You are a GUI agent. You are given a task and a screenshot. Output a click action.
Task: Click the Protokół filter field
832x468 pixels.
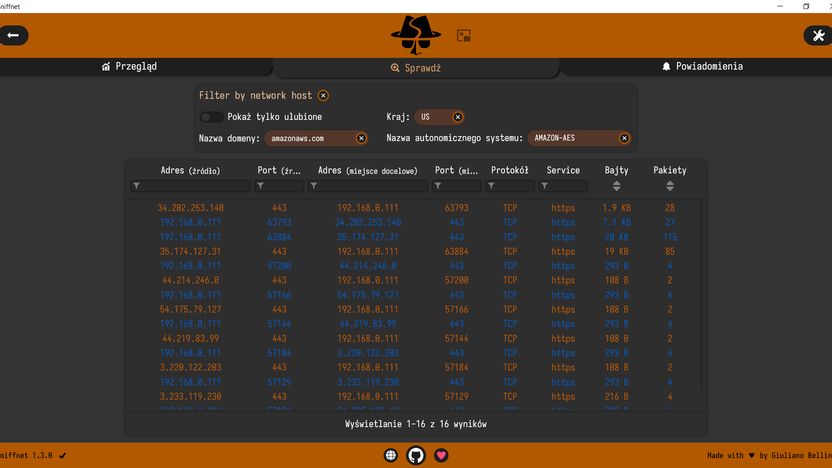509,186
